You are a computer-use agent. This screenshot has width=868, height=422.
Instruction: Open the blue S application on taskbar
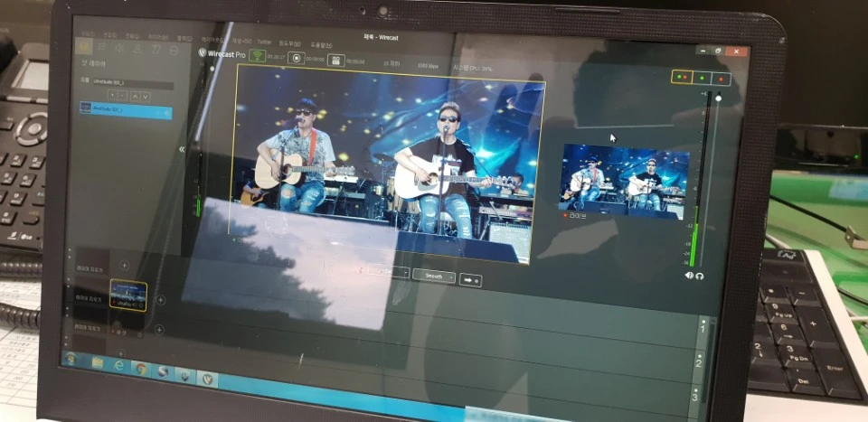[162, 371]
